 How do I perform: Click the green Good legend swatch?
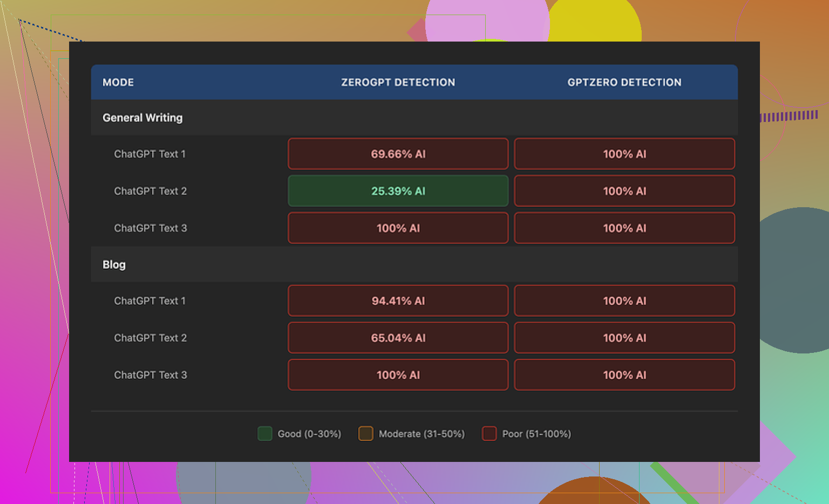pos(264,433)
